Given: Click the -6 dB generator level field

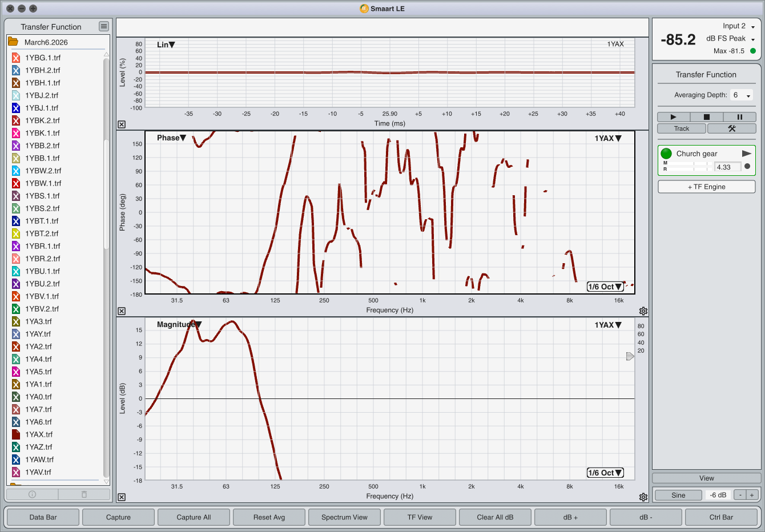Looking at the screenshot, I should (718, 495).
